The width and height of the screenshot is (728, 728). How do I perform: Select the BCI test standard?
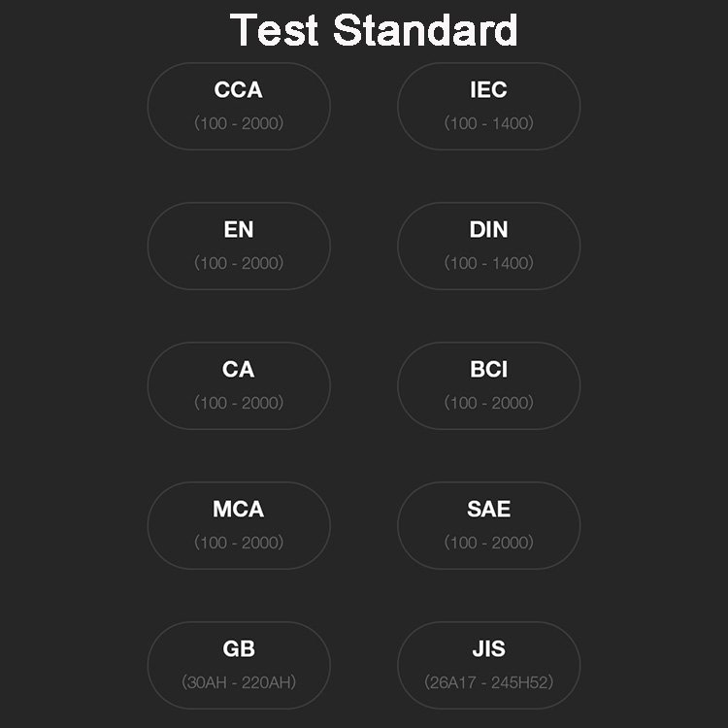tap(488, 385)
